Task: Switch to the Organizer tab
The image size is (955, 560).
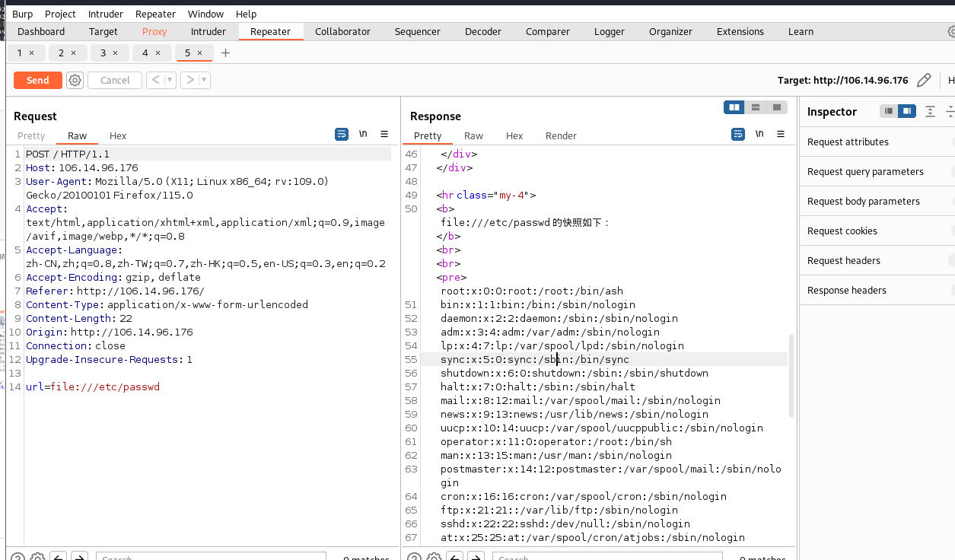Action: [670, 31]
